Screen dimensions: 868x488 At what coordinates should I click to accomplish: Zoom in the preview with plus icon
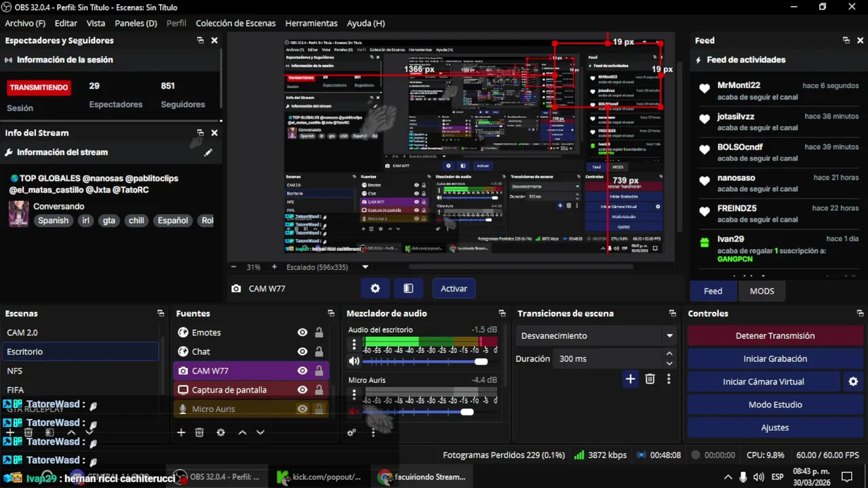[x=274, y=267]
